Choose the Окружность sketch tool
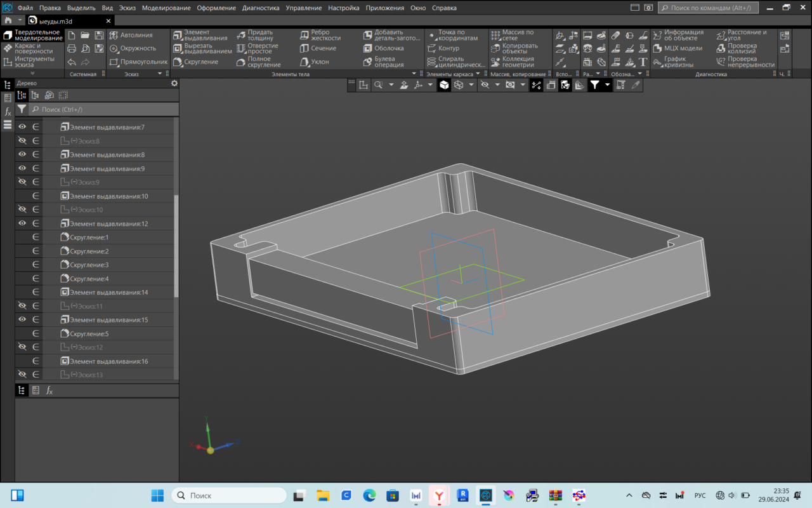This screenshot has height=508, width=812. tap(132, 48)
